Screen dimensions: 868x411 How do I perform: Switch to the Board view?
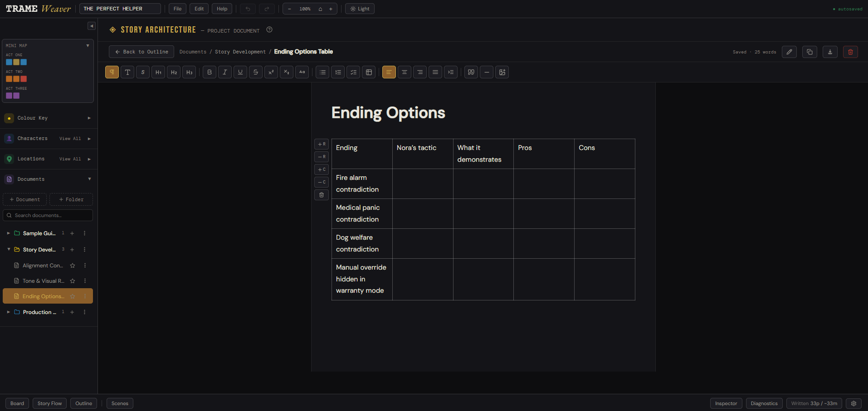coord(17,403)
